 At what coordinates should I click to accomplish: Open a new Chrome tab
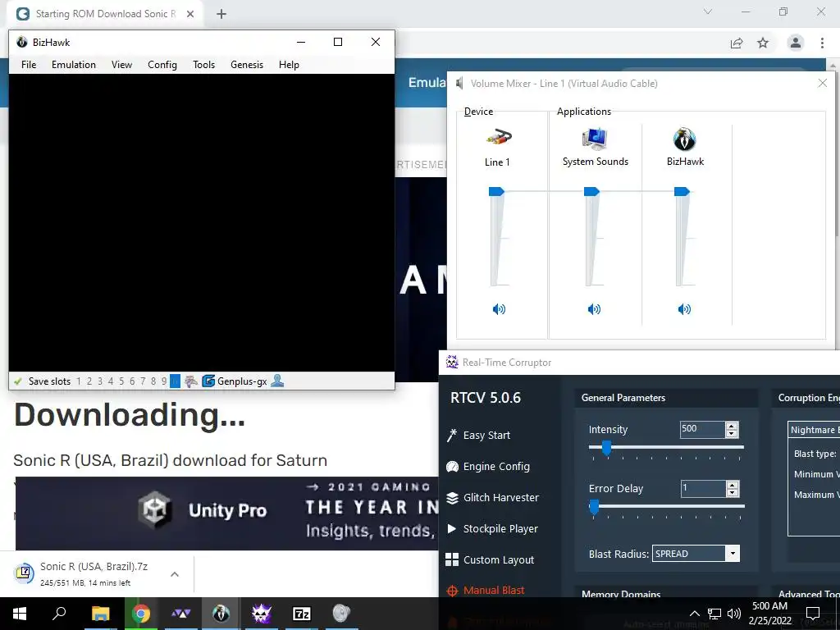pos(221,14)
